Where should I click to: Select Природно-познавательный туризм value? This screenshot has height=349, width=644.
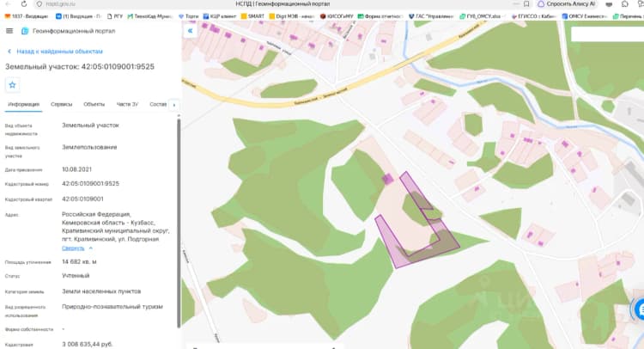click(x=112, y=307)
